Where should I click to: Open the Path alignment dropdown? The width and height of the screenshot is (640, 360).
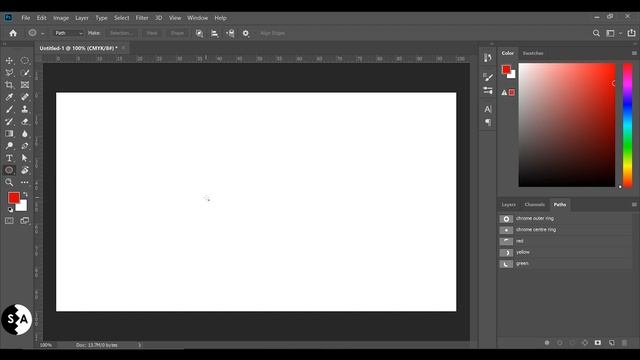pos(214,33)
